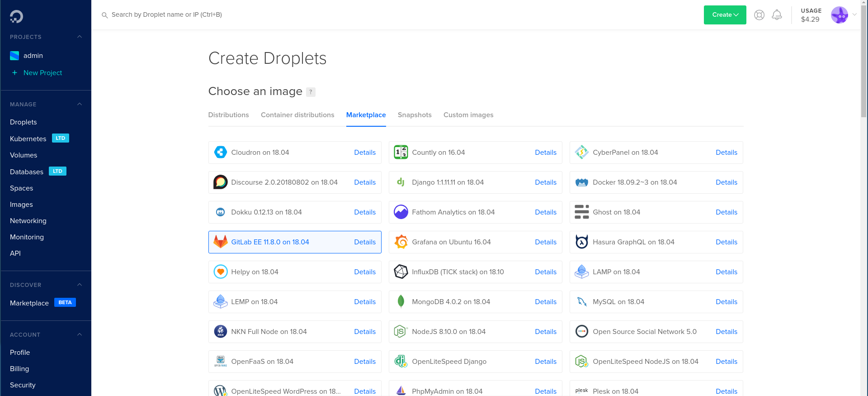Screen dimensions: 868x396
Task: Open Kubernetes in the sidebar
Action: 28,139
